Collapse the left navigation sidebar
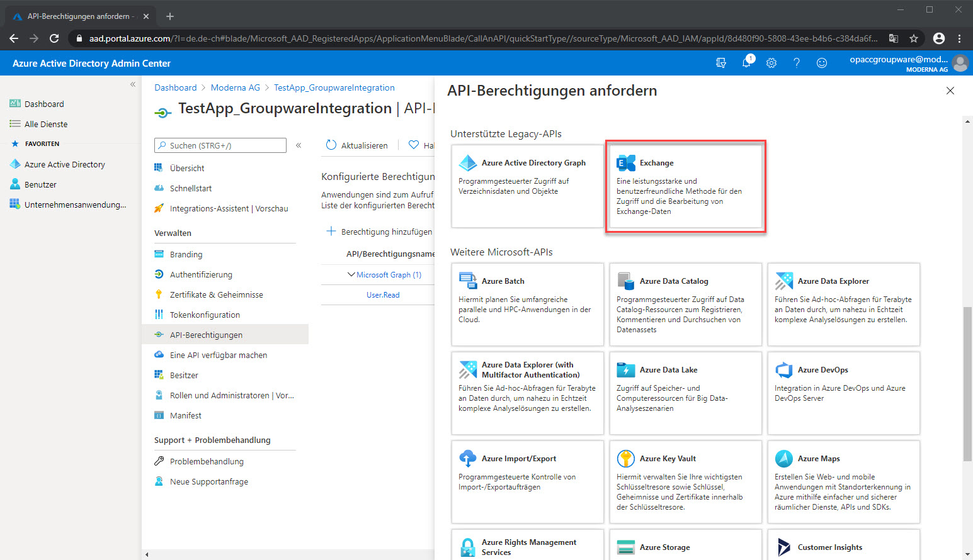The image size is (973, 560). tap(133, 84)
